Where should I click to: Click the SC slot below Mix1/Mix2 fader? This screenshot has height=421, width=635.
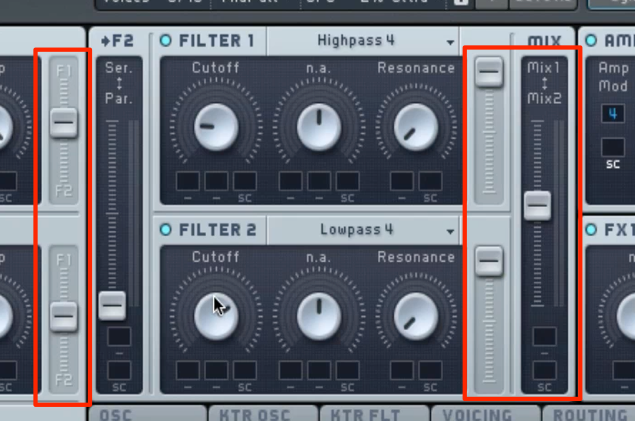544,370
